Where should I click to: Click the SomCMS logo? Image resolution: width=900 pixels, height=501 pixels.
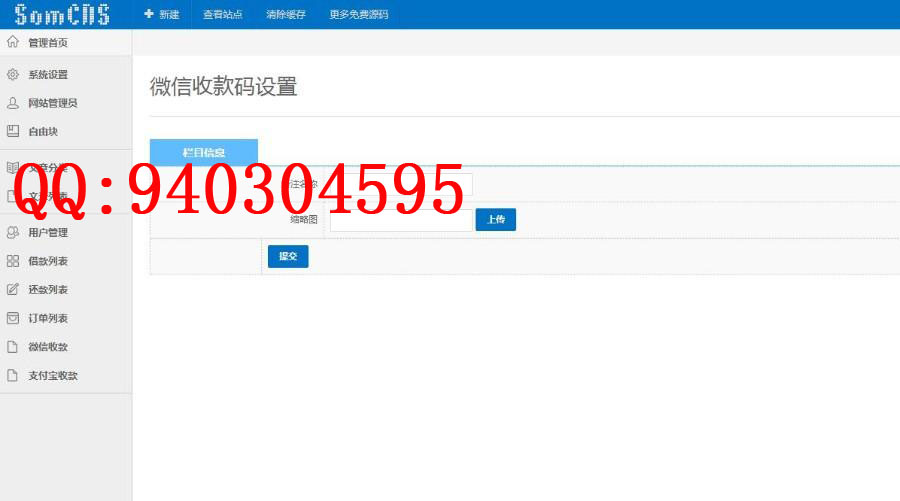tap(62, 15)
